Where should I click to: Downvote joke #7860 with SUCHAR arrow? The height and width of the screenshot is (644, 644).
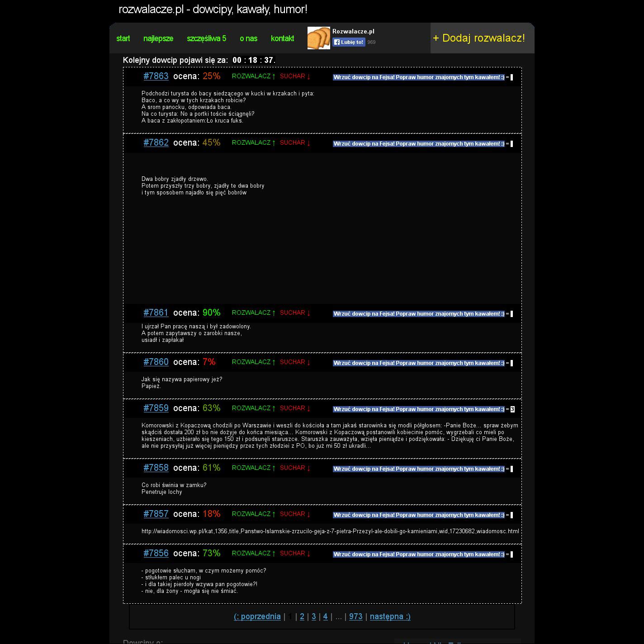click(x=295, y=362)
